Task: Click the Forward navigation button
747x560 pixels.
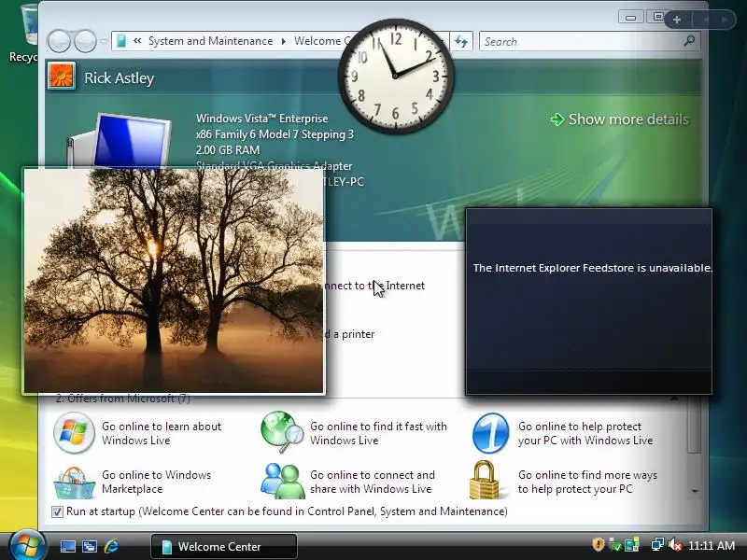Action: [85, 41]
